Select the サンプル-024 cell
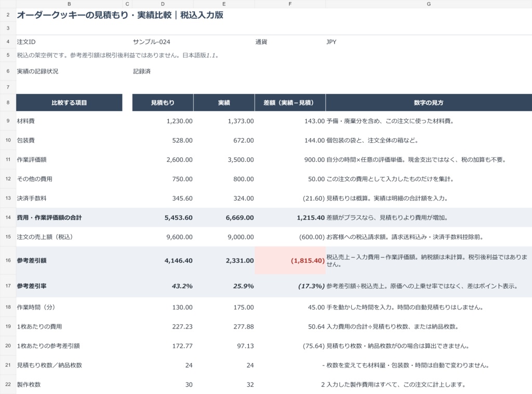 click(x=163, y=42)
